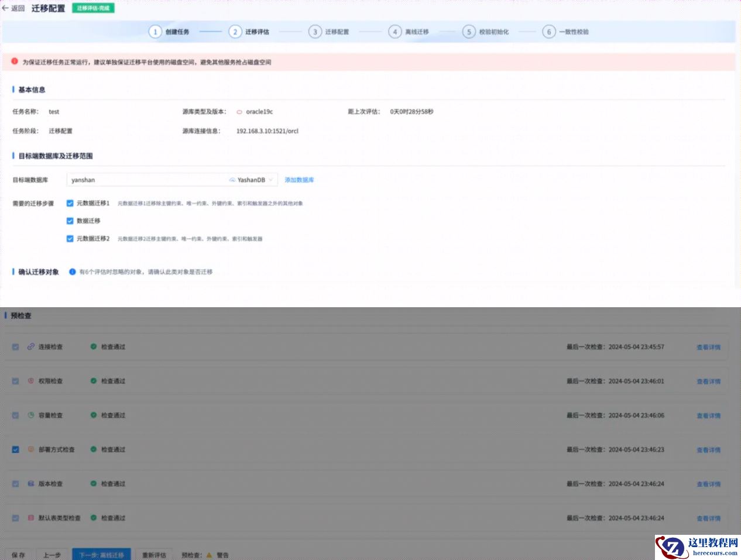This screenshot has width=741, height=560.
Task: Toggle the 默认表类型检查 checkbox
Action: tap(16, 518)
